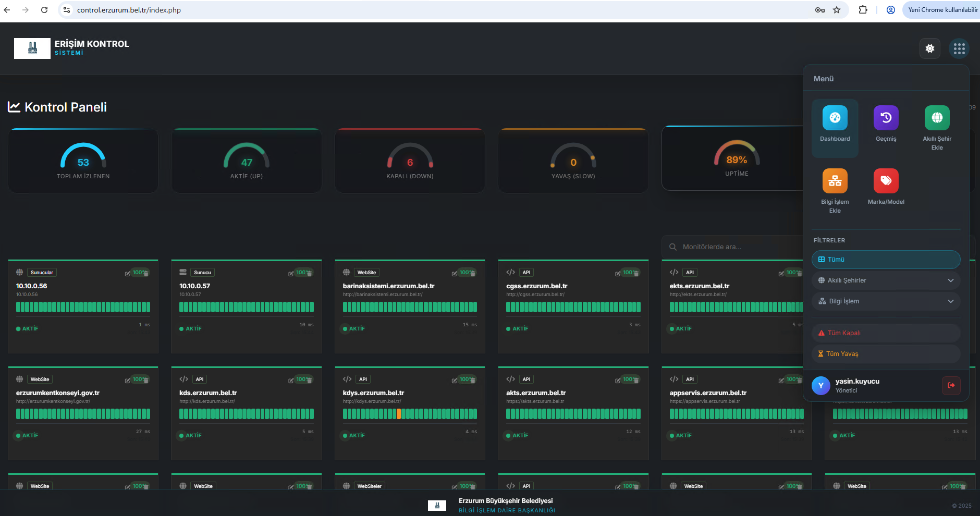Click edit icon on 10.10.0.56 card
This screenshot has width=980, height=516.
click(x=128, y=274)
